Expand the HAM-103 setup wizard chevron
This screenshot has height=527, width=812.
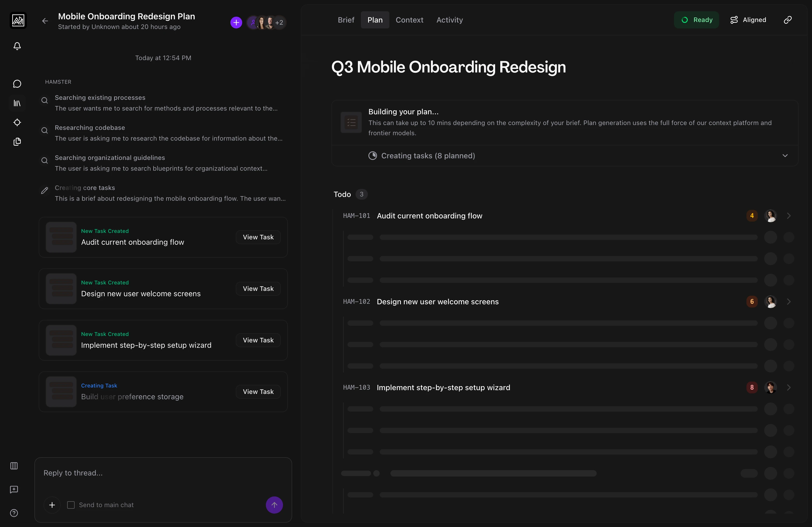pos(788,387)
